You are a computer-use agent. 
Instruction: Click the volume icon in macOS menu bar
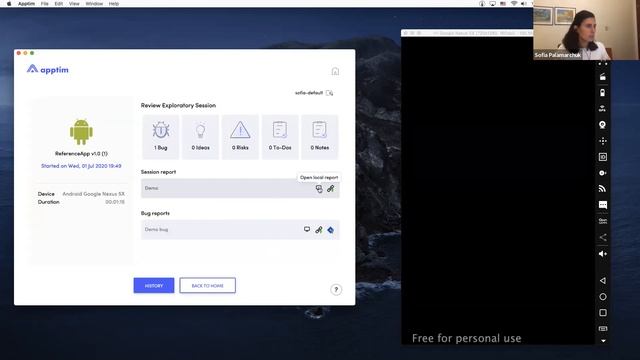click(524, 4)
